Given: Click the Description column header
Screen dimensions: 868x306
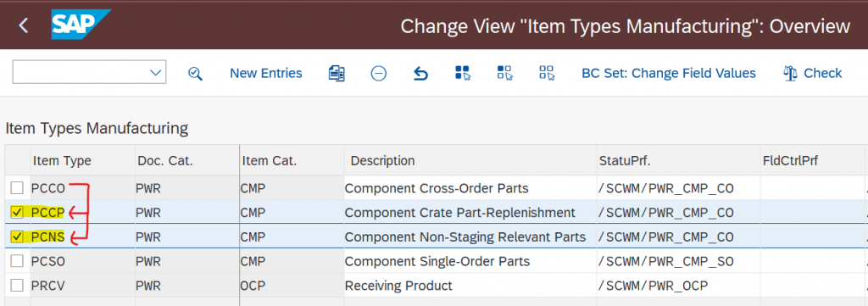Looking at the screenshot, I should pyautogui.click(x=382, y=161).
